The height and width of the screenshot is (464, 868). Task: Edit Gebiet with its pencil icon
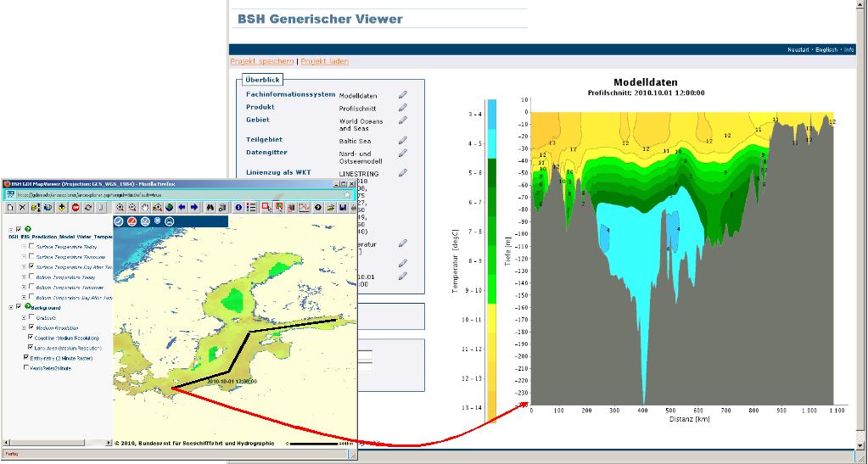(x=403, y=120)
